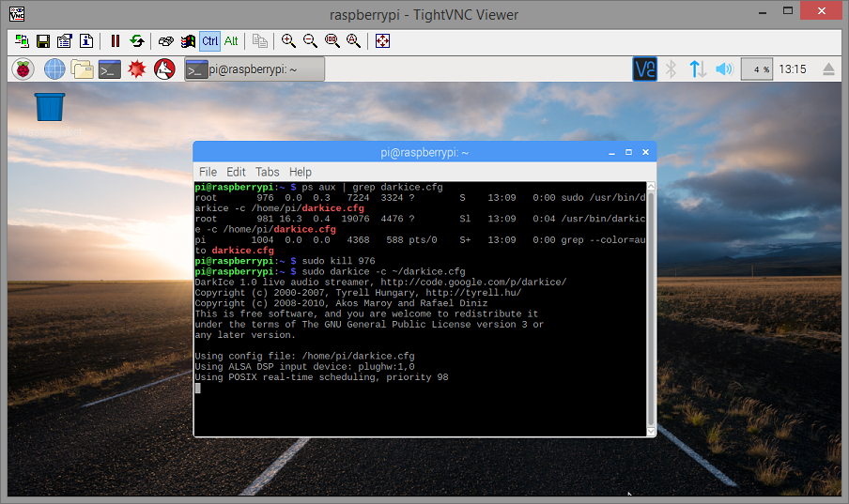
Task: Click the terminal scrollbar down arrow
Action: pyautogui.click(x=651, y=432)
